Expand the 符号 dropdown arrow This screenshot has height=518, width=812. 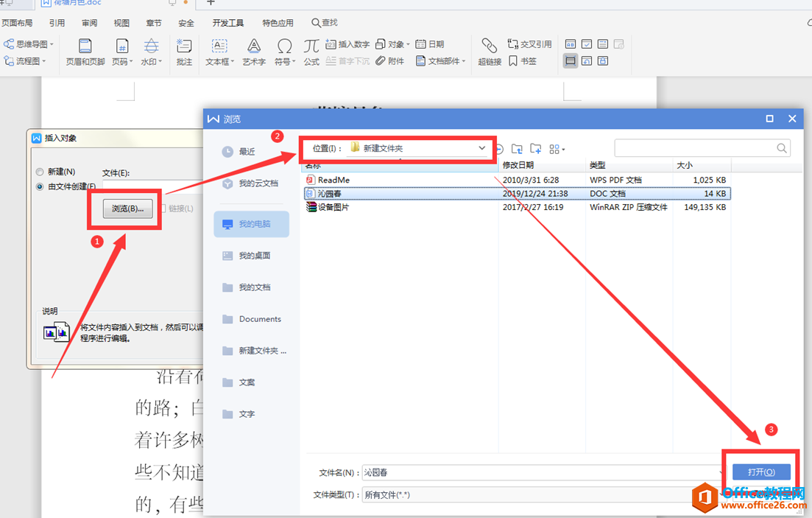pyautogui.click(x=294, y=61)
